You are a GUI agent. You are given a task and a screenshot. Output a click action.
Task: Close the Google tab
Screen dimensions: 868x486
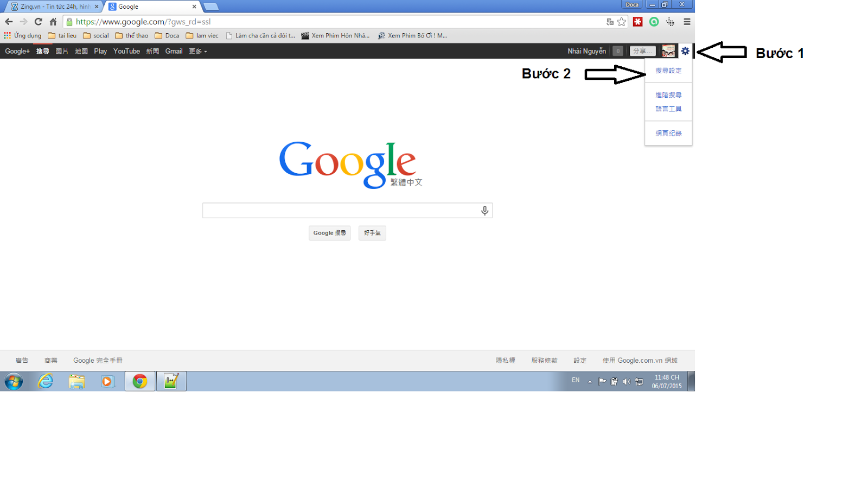(194, 7)
